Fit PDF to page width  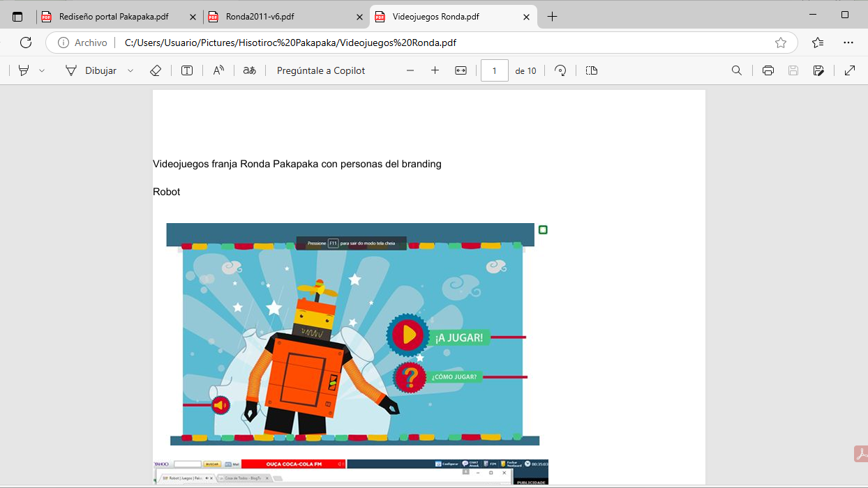[x=461, y=70]
